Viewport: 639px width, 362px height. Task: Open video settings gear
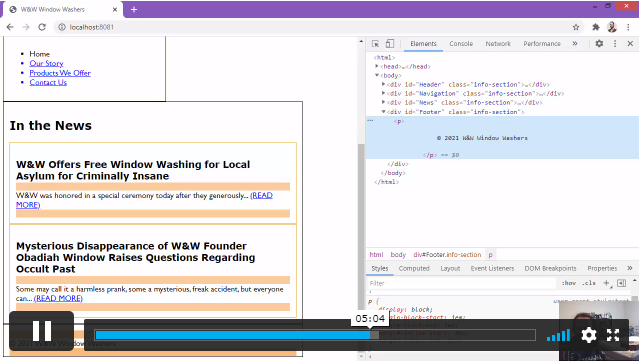point(588,335)
